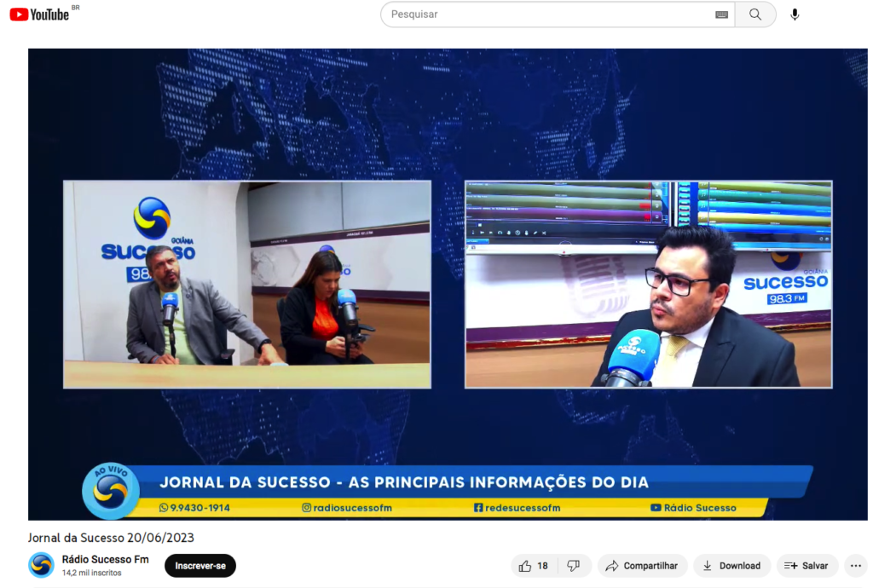Start voice search with the microphone icon
This screenshot has height=588, width=873.
795,14
